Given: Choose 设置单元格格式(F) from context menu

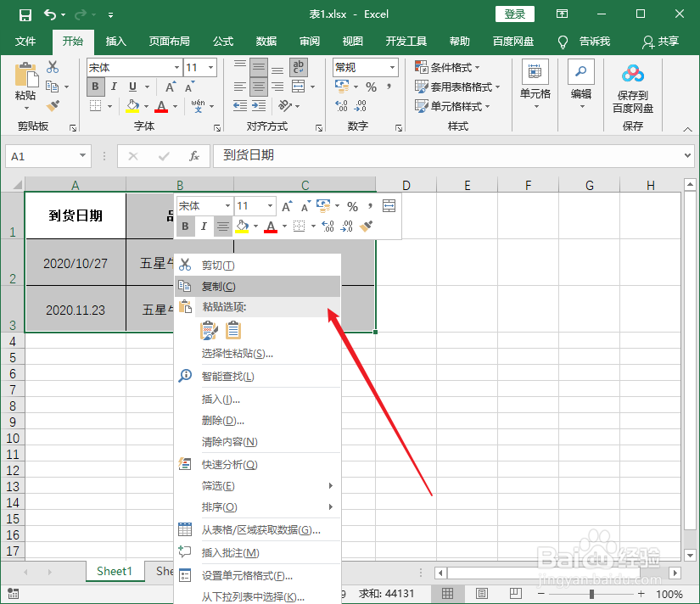Looking at the screenshot, I should tap(258, 575).
